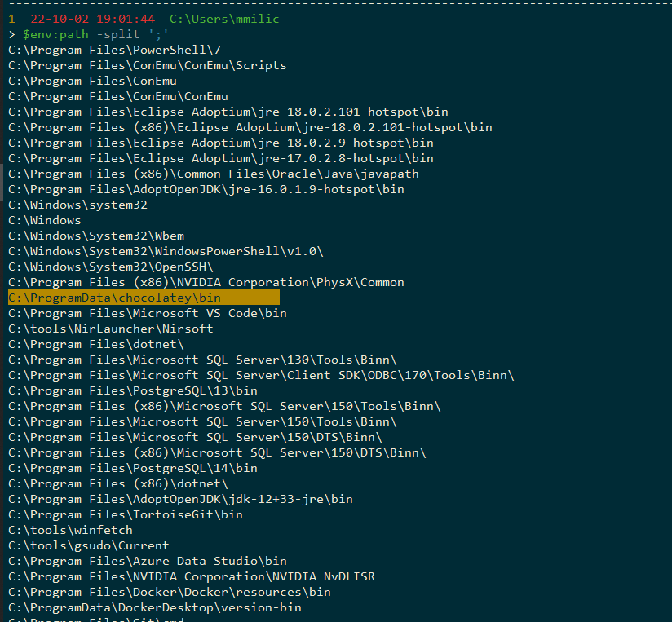Select line C:\Program Files\ConEmu\ConEmu\Scripts

click(x=148, y=65)
